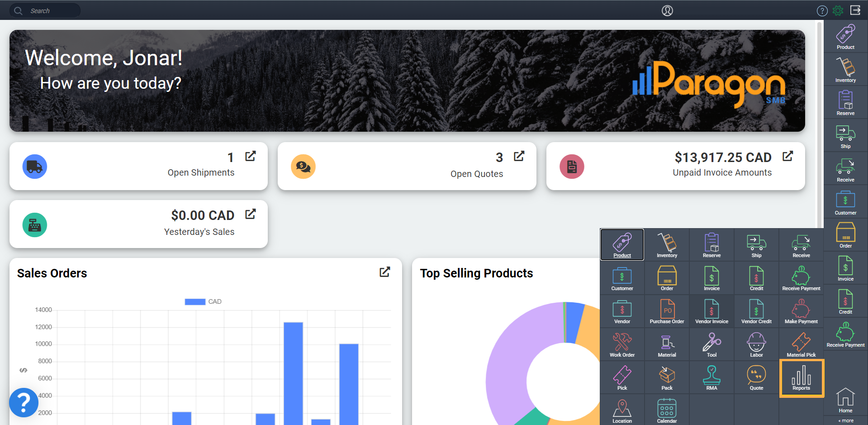Open the RMA module
The height and width of the screenshot is (425, 868).
[711, 378]
